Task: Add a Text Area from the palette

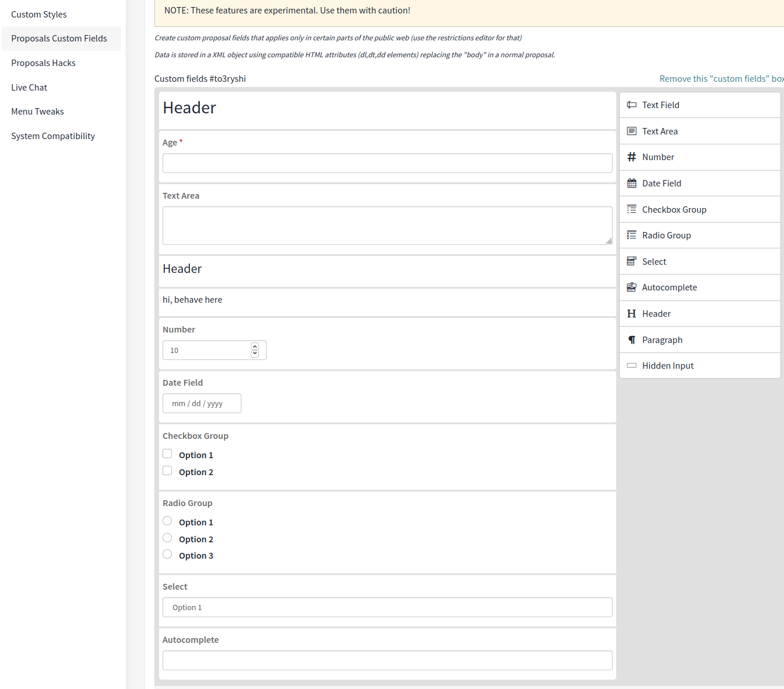Action: (x=700, y=131)
